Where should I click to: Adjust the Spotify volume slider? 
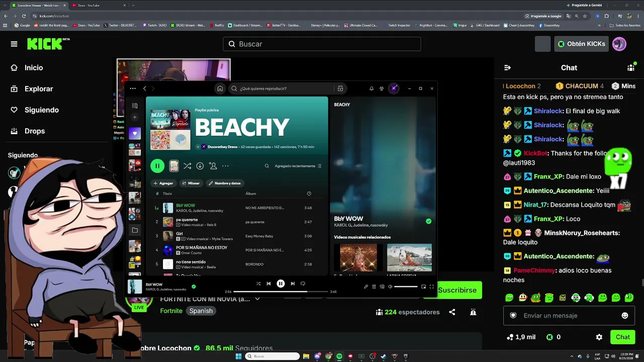coord(406,287)
